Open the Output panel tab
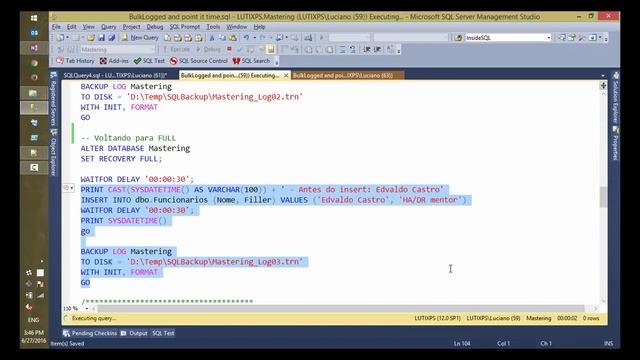640x360 pixels. click(134, 333)
